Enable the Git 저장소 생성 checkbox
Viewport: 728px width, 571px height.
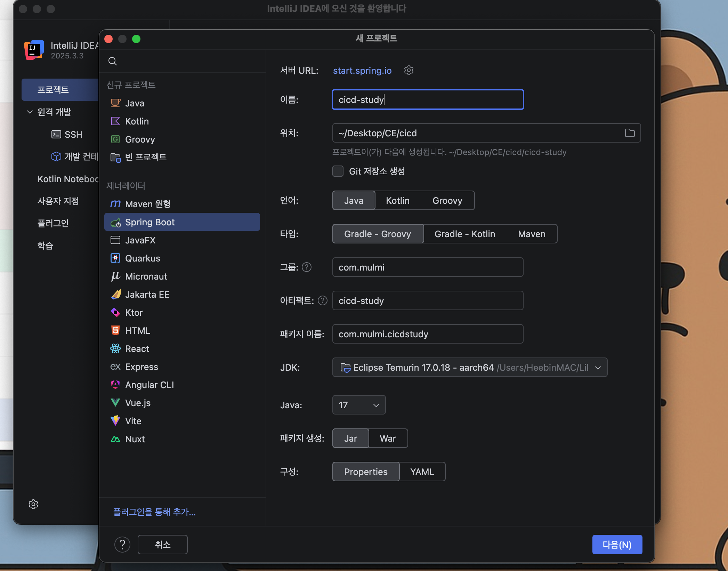(x=338, y=171)
